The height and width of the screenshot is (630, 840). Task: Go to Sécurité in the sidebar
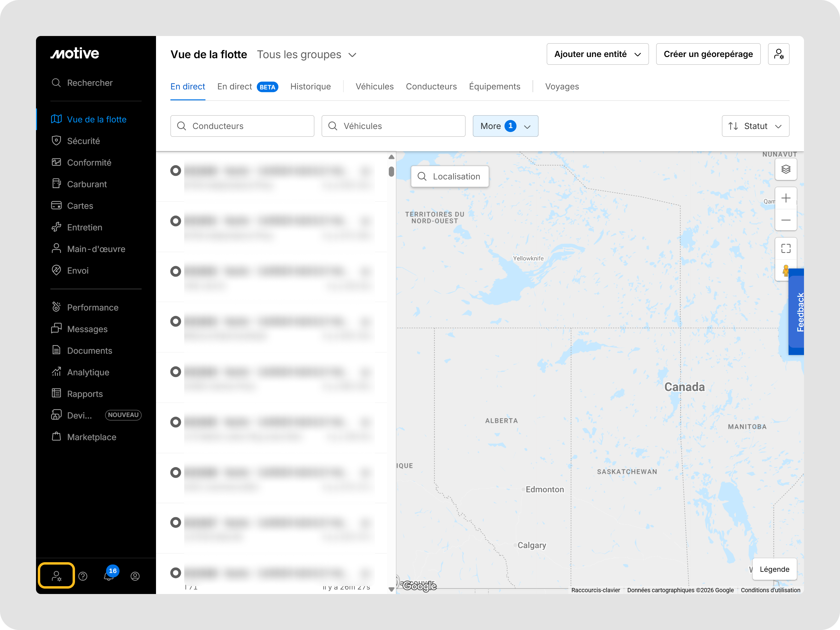click(83, 141)
